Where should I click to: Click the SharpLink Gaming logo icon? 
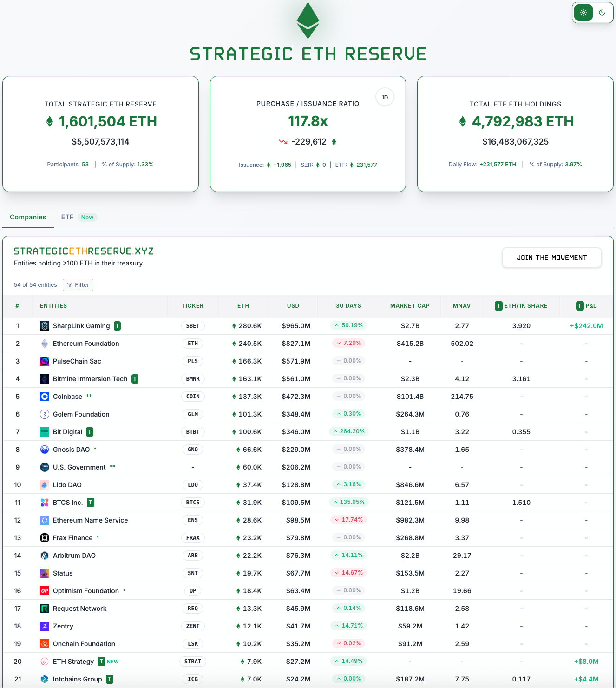point(45,326)
